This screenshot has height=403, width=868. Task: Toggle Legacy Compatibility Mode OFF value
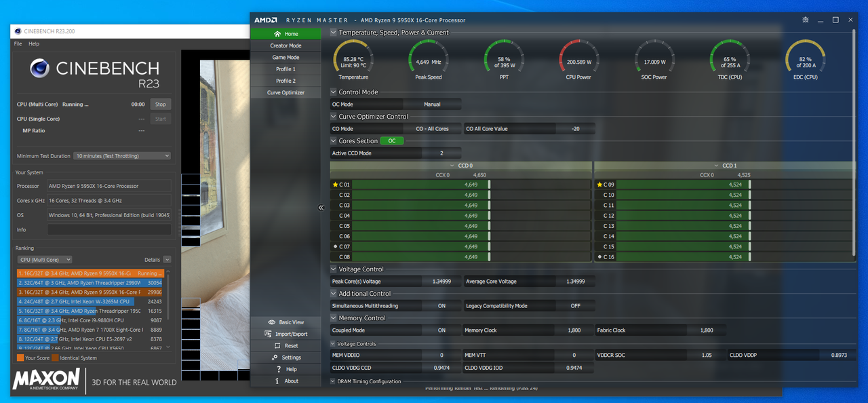pos(575,306)
